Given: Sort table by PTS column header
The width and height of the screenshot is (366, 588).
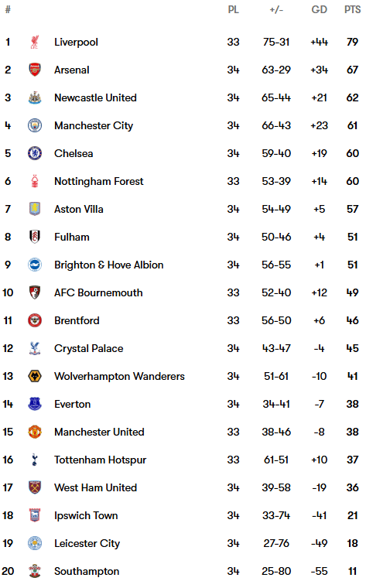Looking at the screenshot, I should (352, 9).
